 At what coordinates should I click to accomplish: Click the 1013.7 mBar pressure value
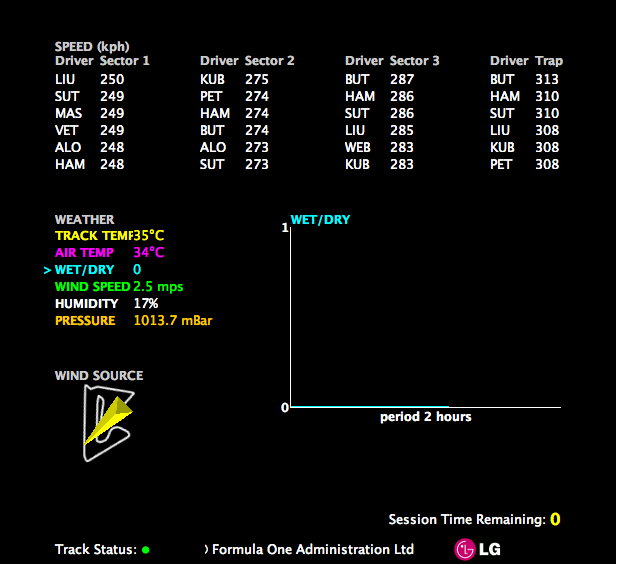[x=173, y=321]
